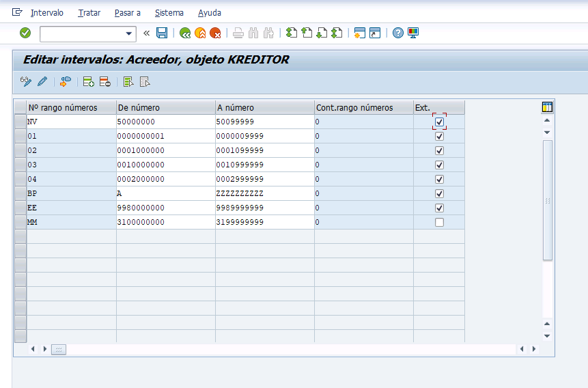Click the A número cell 0001099999
Viewport: 588px width, 388px height.
pos(265,150)
